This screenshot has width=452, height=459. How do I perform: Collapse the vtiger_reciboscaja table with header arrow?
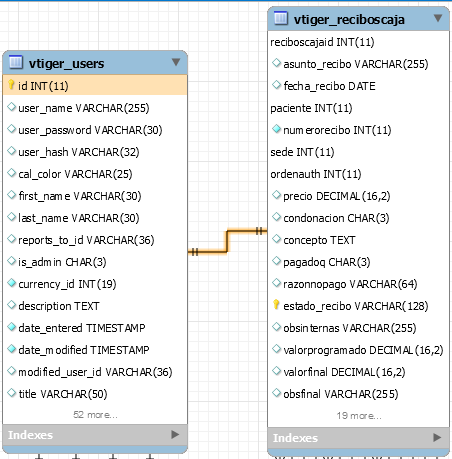click(438, 18)
